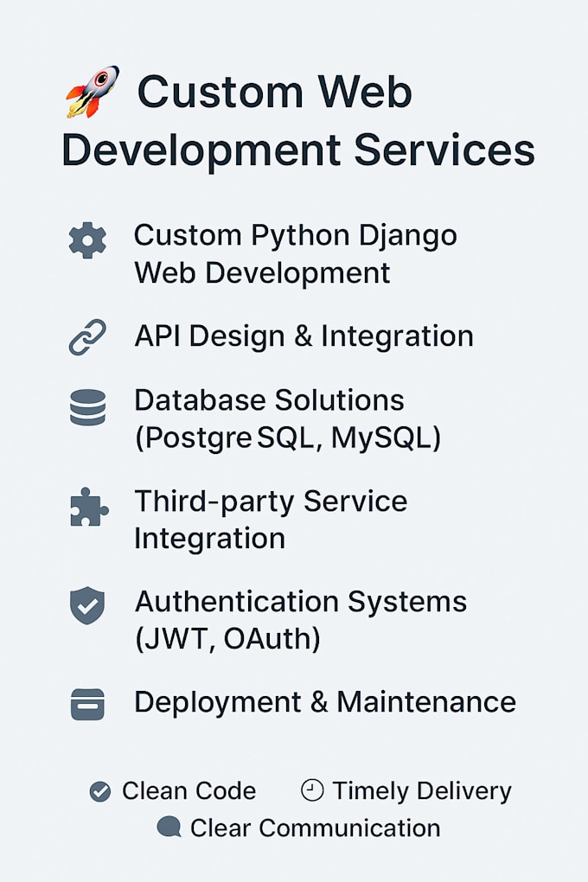Click the puzzle piece icon

pos(89,507)
